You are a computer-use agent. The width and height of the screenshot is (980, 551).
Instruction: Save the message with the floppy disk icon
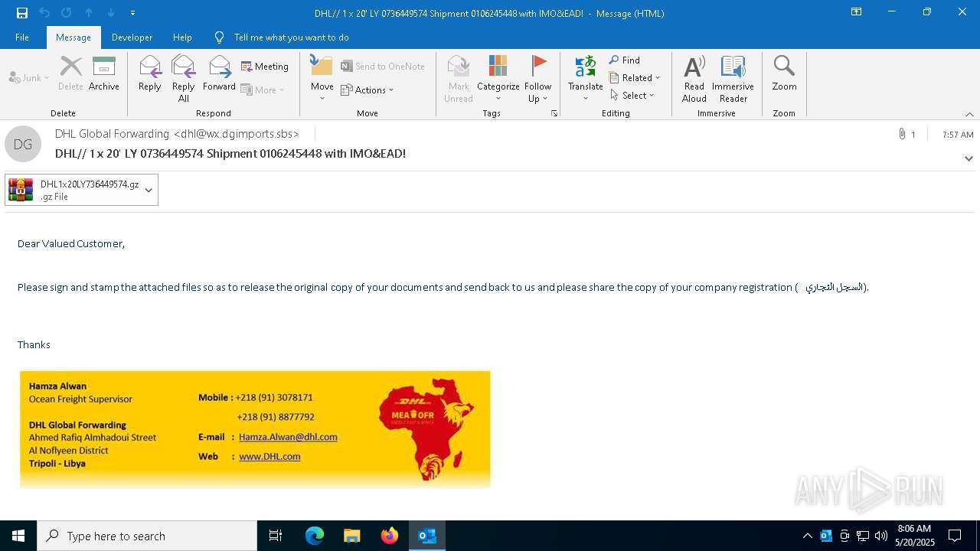[22, 13]
